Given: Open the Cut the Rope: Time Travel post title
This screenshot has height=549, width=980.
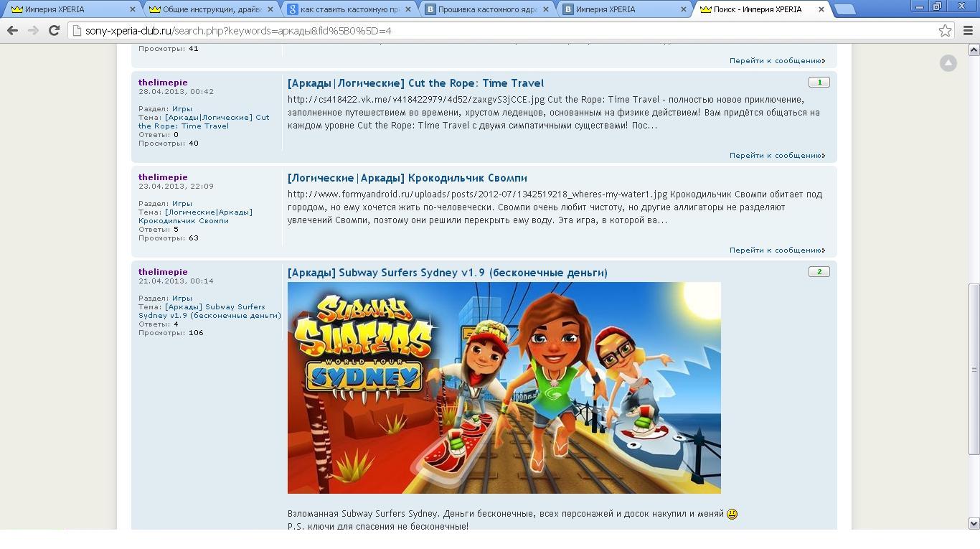Looking at the screenshot, I should pos(415,83).
